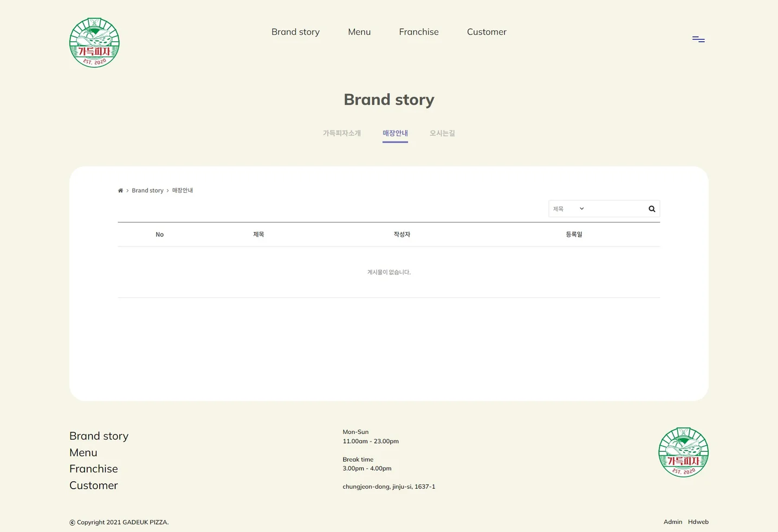Click the Copyright 2021 GADEUK PIZZA text
This screenshot has width=778, height=532.
pos(119,522)
